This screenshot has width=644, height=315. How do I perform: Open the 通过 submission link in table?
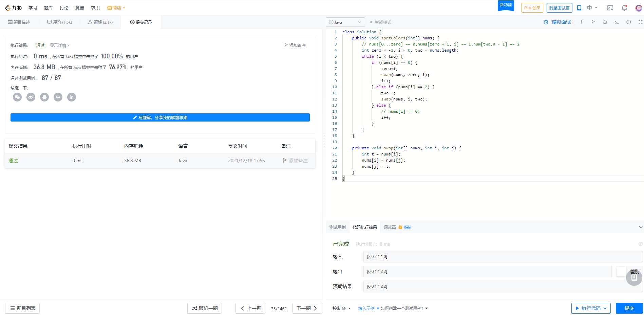tap(13, 161)
